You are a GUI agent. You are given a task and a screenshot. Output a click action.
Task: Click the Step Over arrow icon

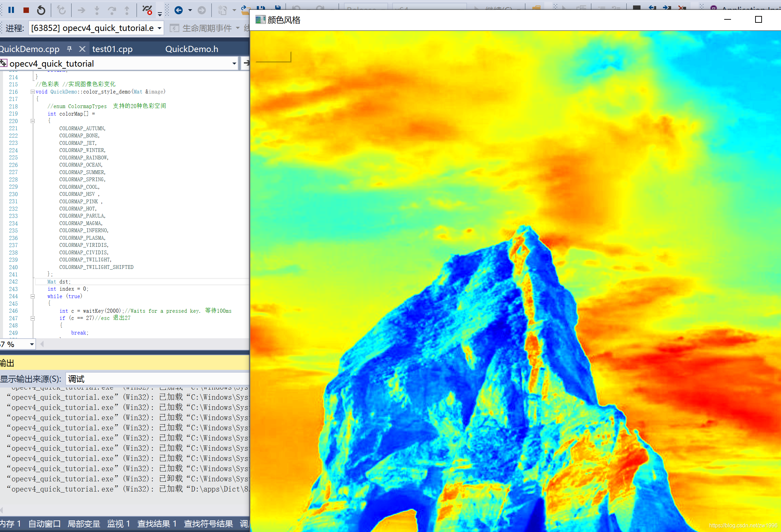tap(112, 10)
